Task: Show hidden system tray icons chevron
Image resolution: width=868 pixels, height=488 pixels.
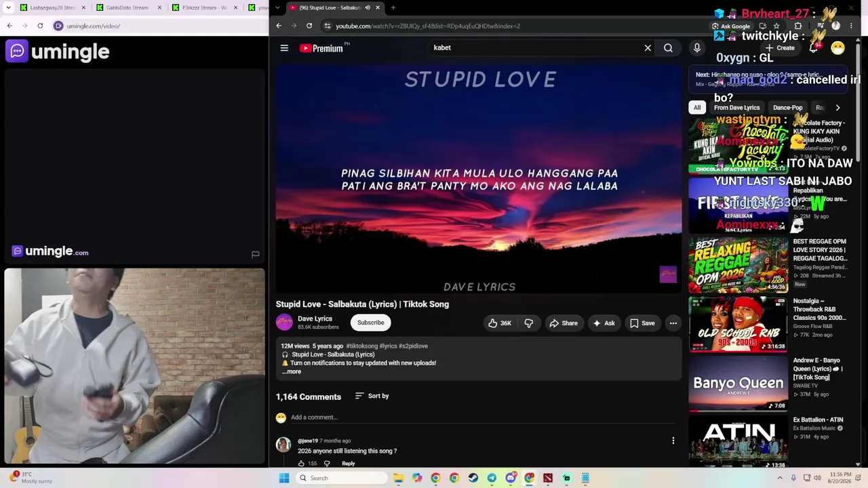Action: [x=780, y=478]
